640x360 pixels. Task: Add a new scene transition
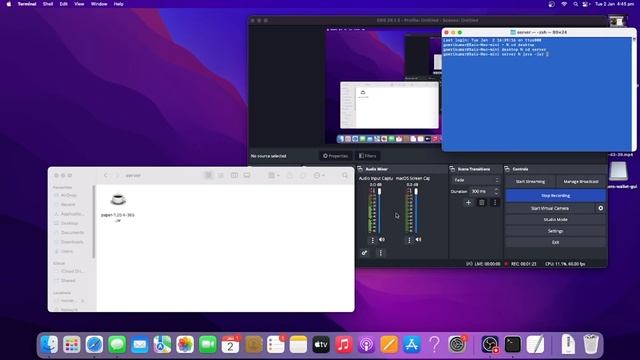[x=468, y=202]
